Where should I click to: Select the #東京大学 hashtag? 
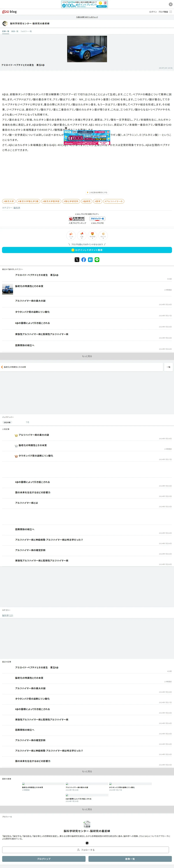pos(9,201)
